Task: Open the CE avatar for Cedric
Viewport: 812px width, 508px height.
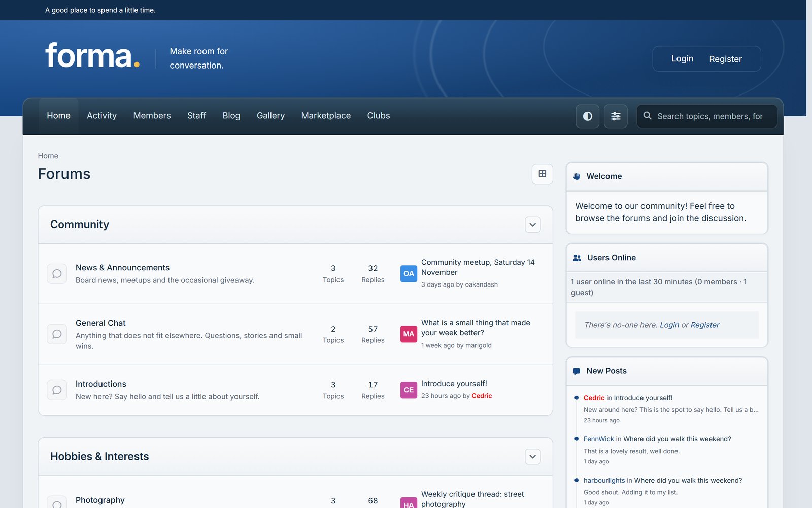Action: click(x=409, y=390)
